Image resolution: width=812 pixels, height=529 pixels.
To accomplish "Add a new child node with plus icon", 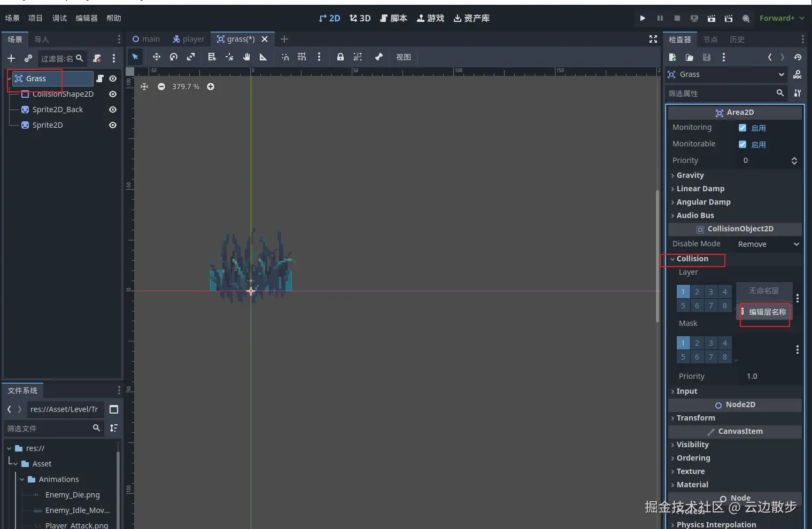I will [x=11, y=58].
